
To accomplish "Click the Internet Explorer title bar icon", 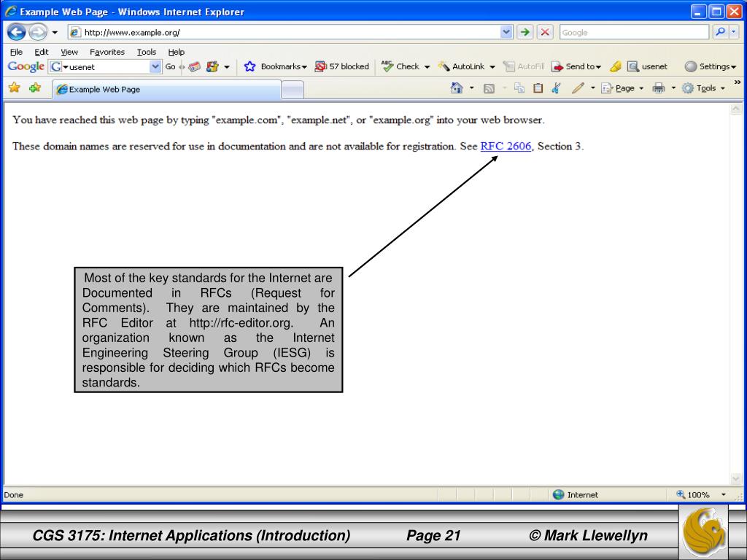I will click(11, 12).
